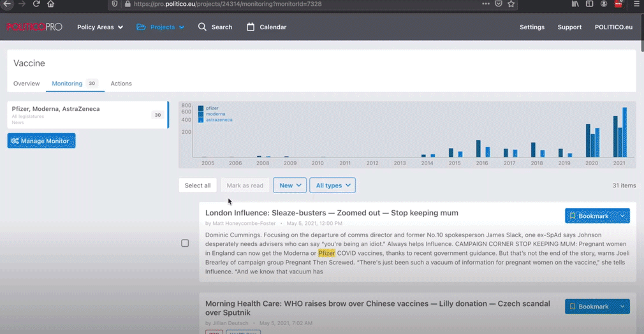Click the '31 items' count text
The image size is (644, 334).
(624, 185)
